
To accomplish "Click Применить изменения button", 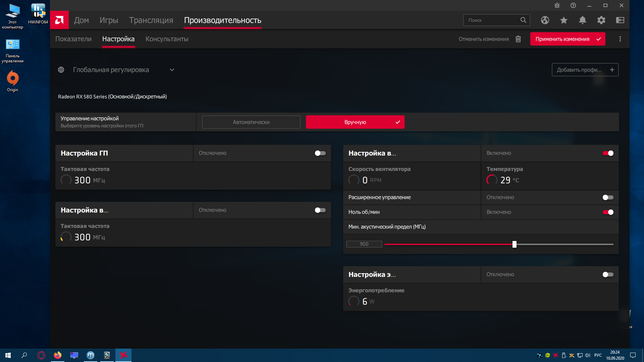I will (x=568, y=39).
